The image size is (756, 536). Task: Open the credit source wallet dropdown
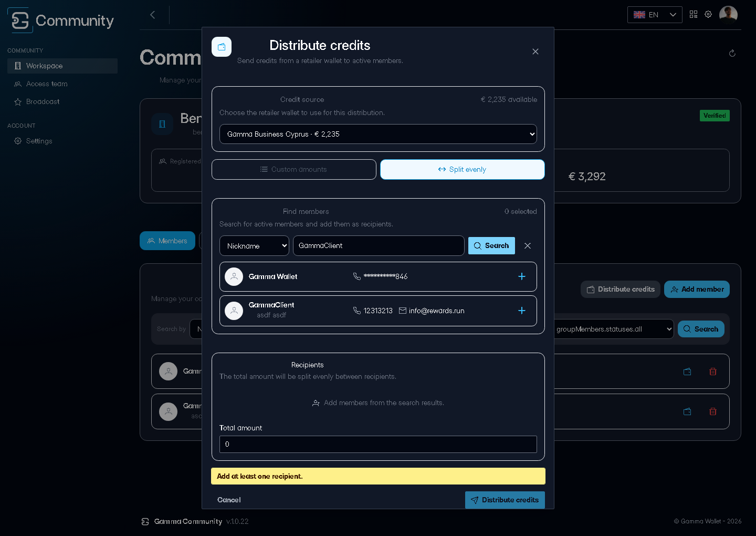point(378,134)
